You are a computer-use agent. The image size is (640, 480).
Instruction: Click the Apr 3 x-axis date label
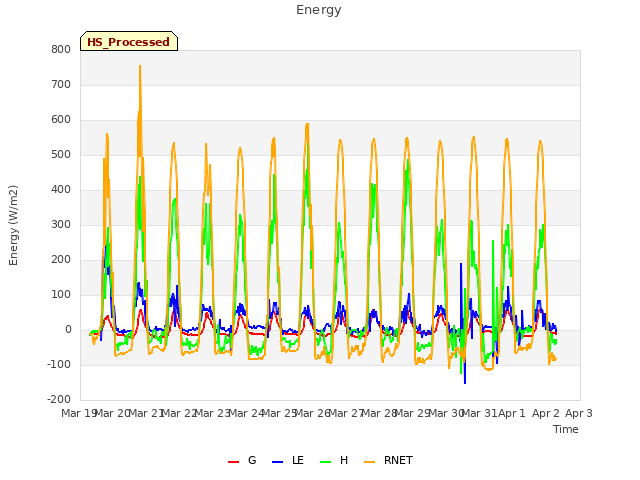point(579,413)
